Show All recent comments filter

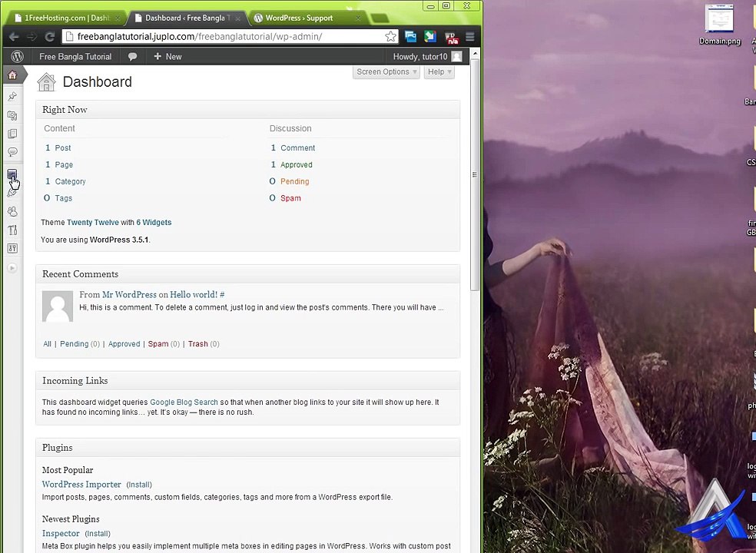48,344
